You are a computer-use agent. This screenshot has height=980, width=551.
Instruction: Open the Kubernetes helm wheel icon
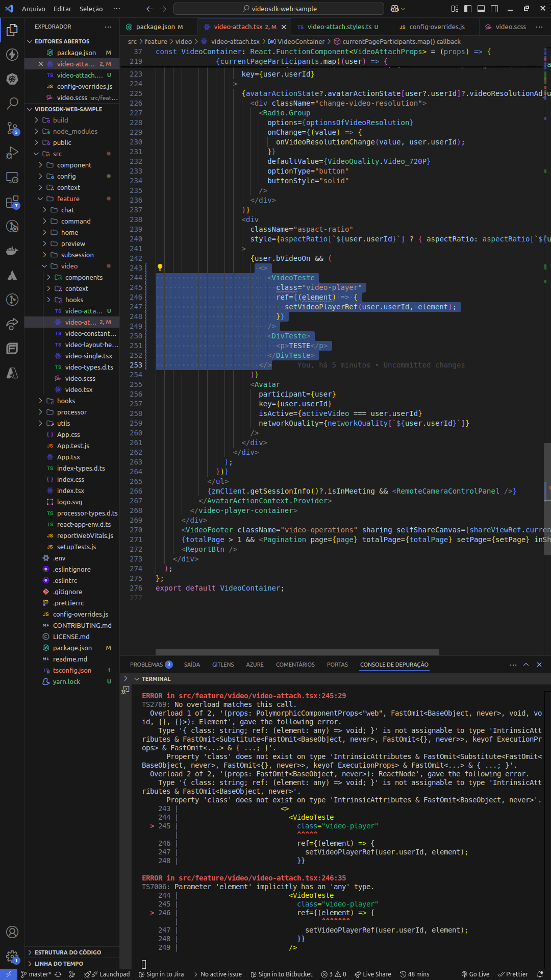pos(12,79)
